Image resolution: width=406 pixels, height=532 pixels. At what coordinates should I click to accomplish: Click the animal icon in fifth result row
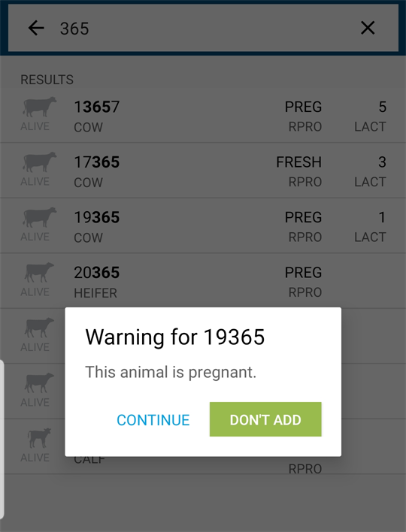coord(39,328)
